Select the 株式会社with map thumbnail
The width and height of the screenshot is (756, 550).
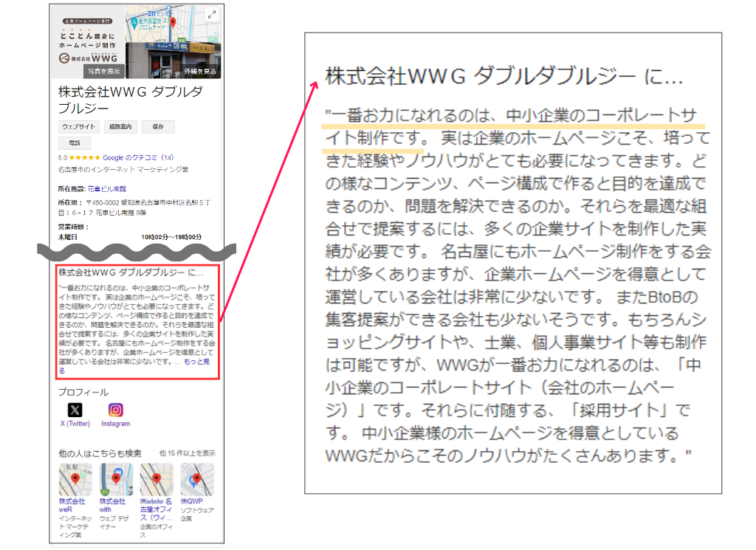115,478
